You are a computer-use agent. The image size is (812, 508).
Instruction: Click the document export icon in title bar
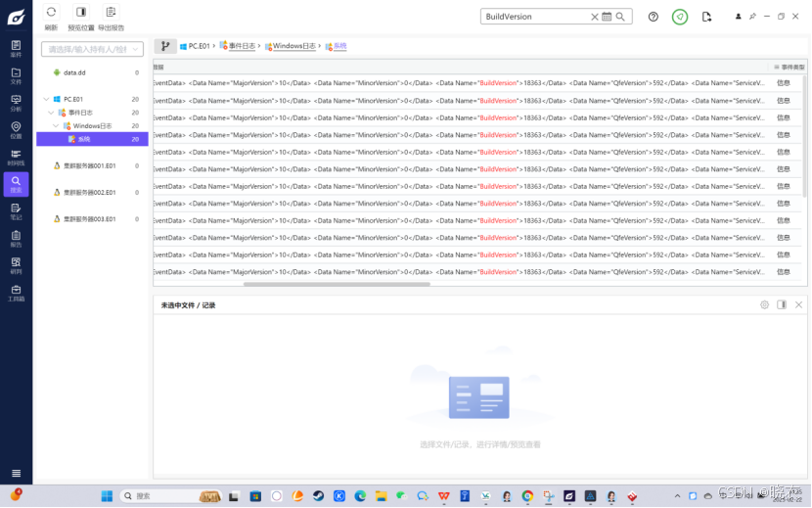pos(706,17)
